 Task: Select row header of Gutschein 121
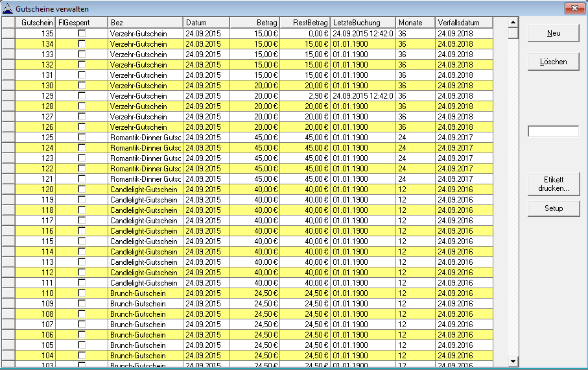(8, 179)
